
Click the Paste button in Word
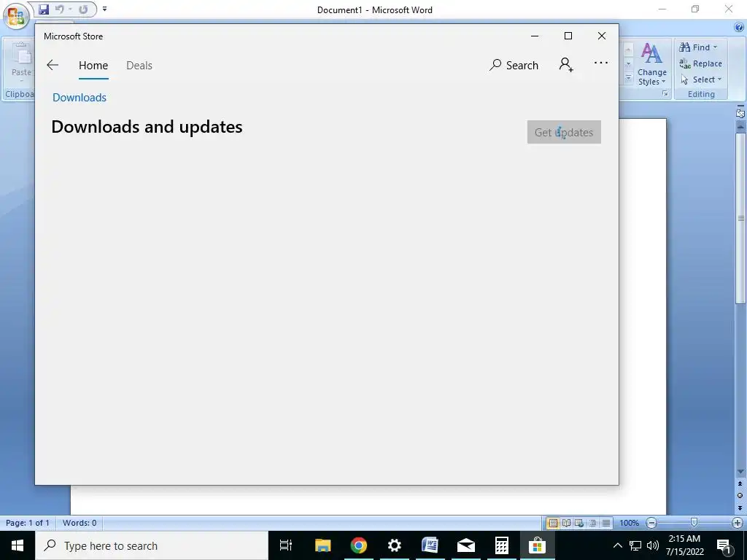click(x=21, y=60)
